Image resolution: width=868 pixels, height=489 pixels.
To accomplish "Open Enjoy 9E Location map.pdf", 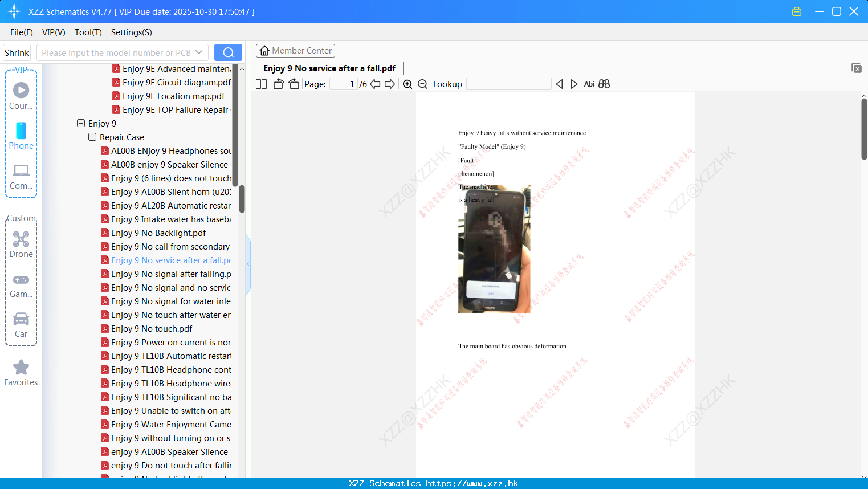I will [x=169, y=96].
